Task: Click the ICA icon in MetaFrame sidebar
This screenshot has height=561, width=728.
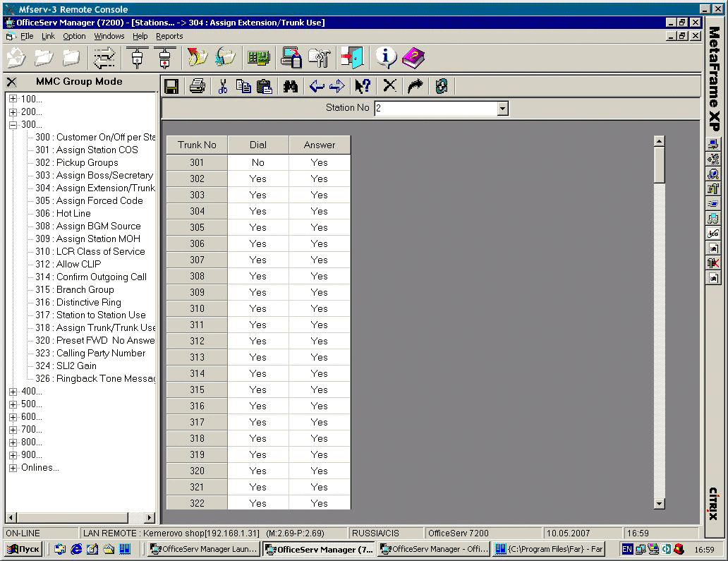Action: point(713,233)
